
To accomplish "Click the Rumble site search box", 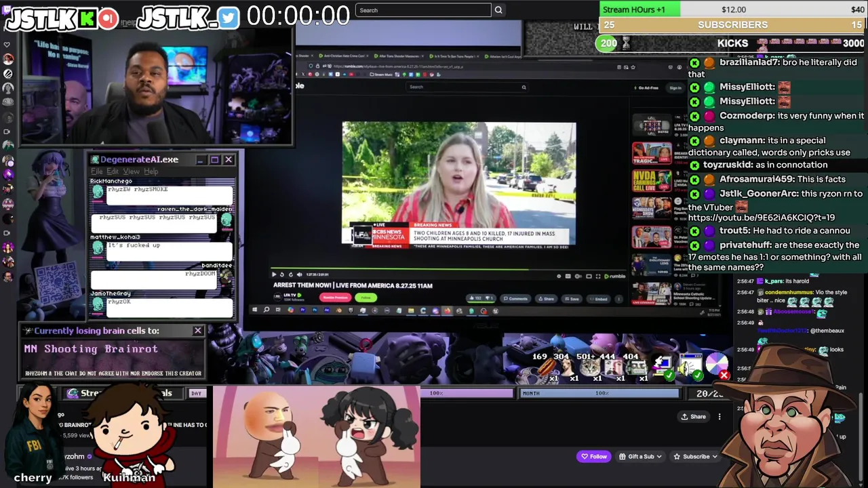I will [x=467, y=87].
